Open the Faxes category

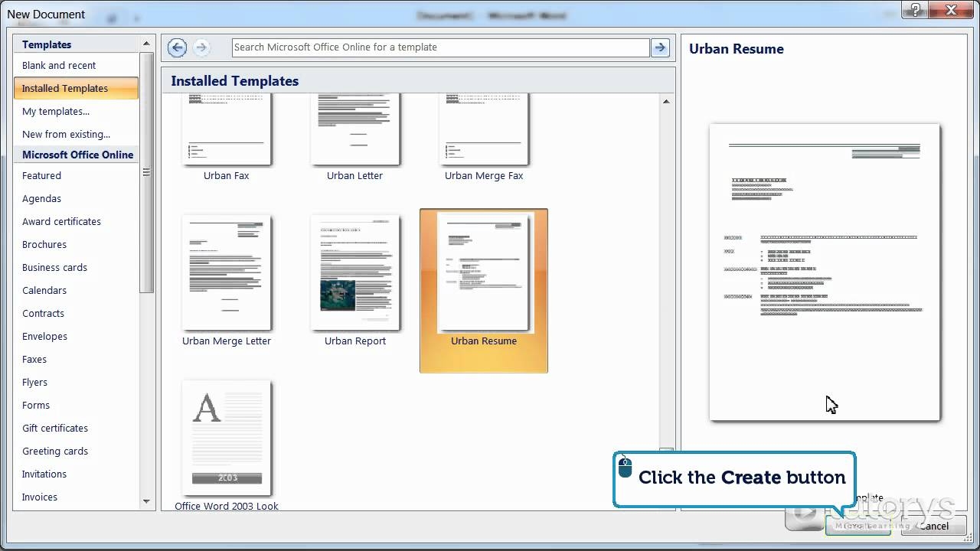pos(76,359)
